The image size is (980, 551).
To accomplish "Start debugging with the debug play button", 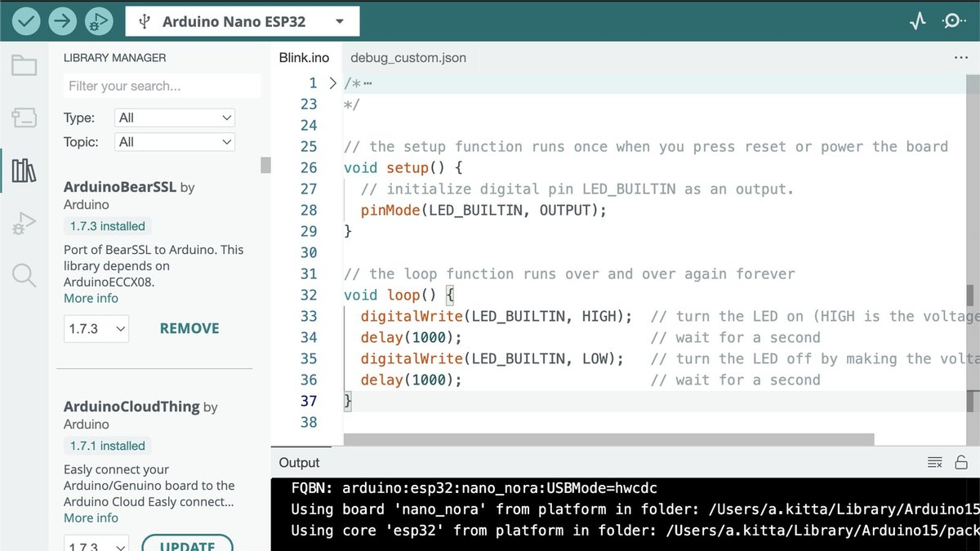I will coord(99,21).
